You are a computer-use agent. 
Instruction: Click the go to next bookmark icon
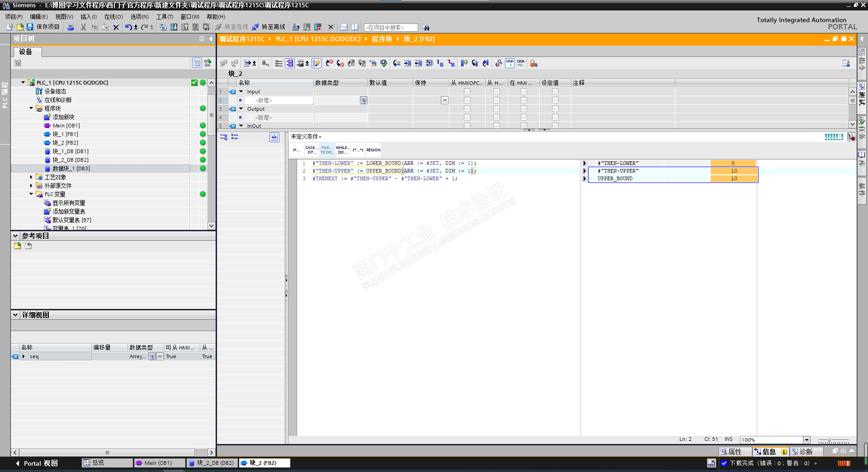475,63
